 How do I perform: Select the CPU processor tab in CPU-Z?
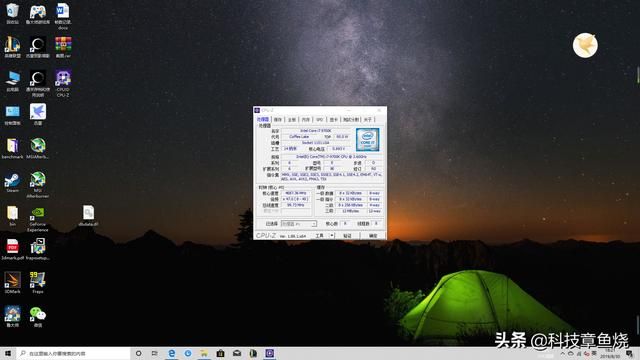click(x=263, y=119)
